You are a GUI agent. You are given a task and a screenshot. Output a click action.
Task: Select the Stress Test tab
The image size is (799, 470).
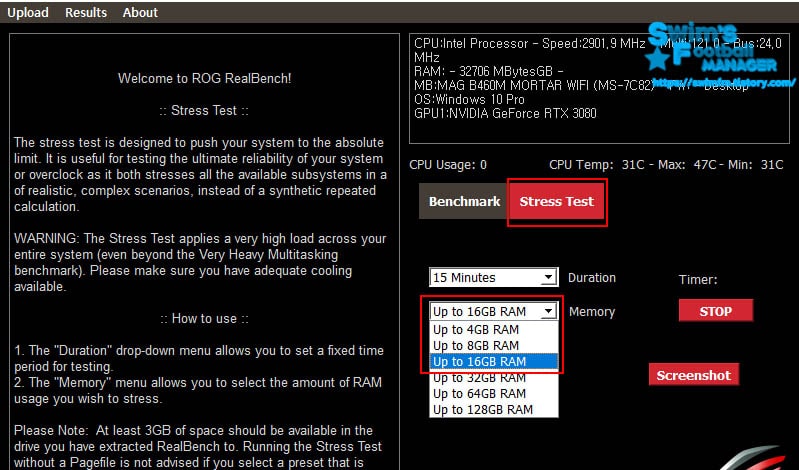pos(556,201)
